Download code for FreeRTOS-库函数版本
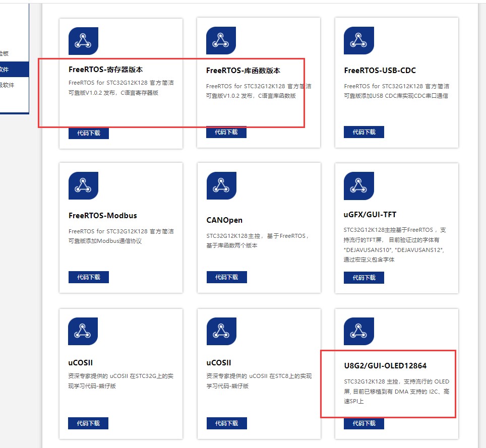The height and width of the screenshot is (448, 486). (226, 133)
